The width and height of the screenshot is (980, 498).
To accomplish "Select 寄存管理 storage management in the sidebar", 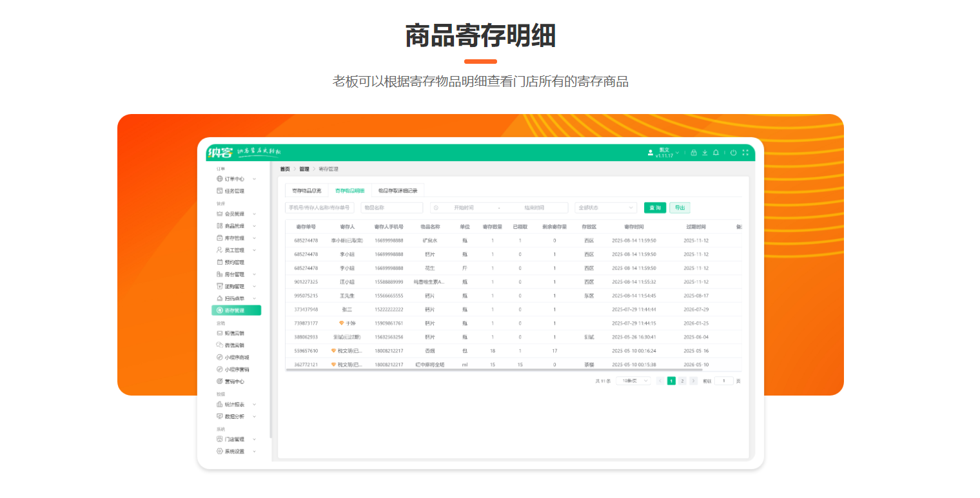I will pos(237,310).
